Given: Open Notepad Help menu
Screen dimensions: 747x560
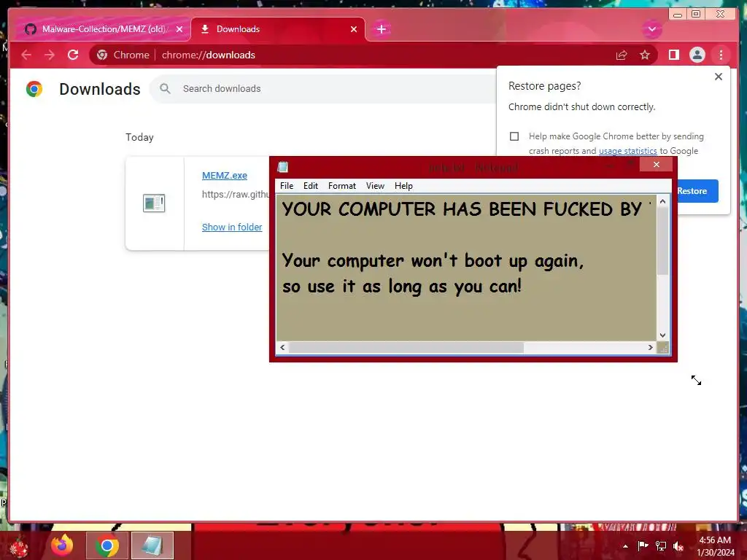Looking at the screenshot, I should click(x=403, y=186).
